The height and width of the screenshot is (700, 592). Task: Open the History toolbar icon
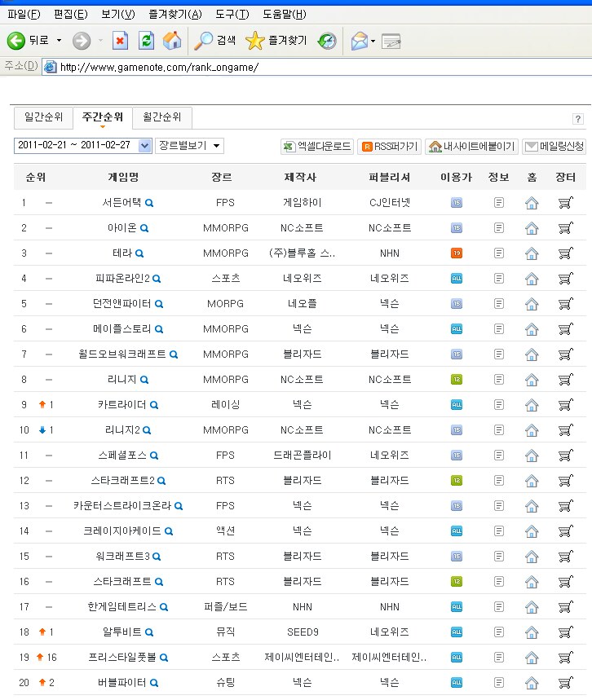(327, 41)
